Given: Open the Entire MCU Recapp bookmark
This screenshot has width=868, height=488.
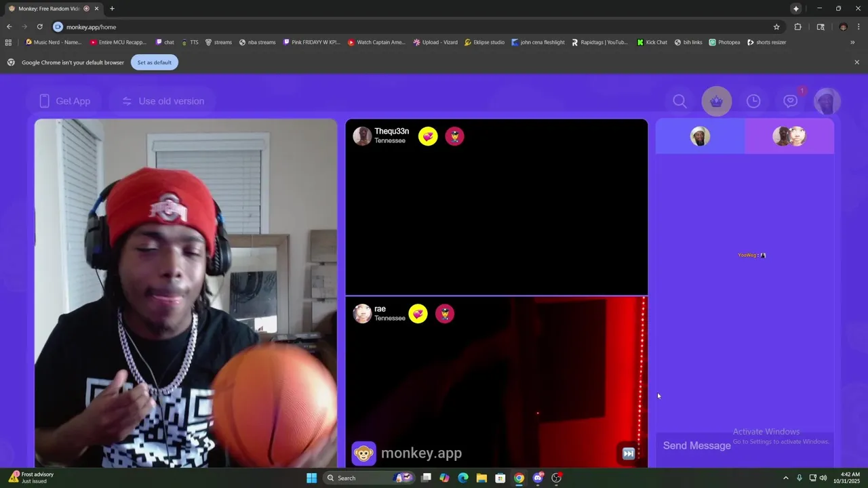Looking at the screenshot, I should click(118, 42).
